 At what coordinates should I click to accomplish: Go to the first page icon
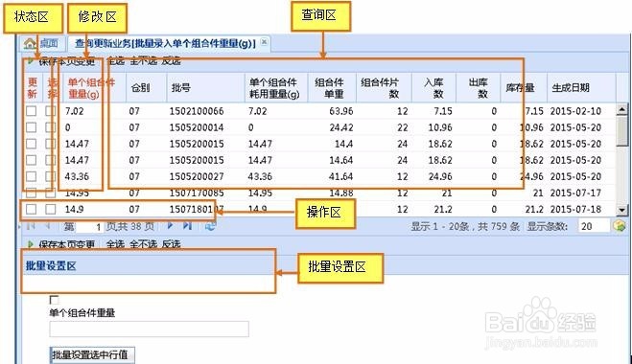31,226
